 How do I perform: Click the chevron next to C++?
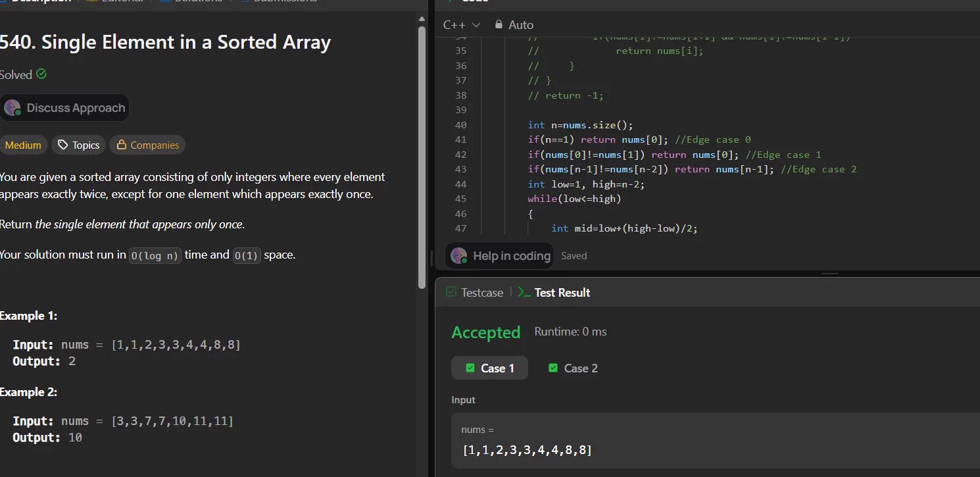click(x=476, y=24)
